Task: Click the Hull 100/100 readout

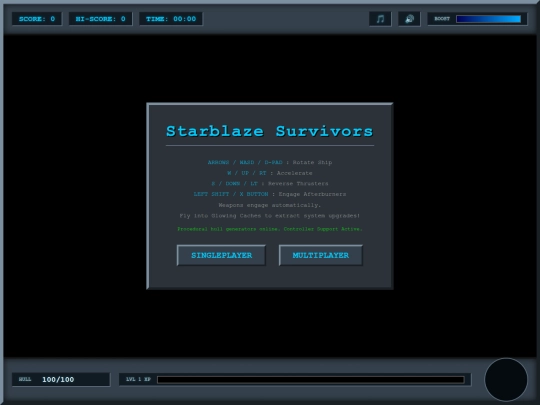Action: [x=61, y=379]
